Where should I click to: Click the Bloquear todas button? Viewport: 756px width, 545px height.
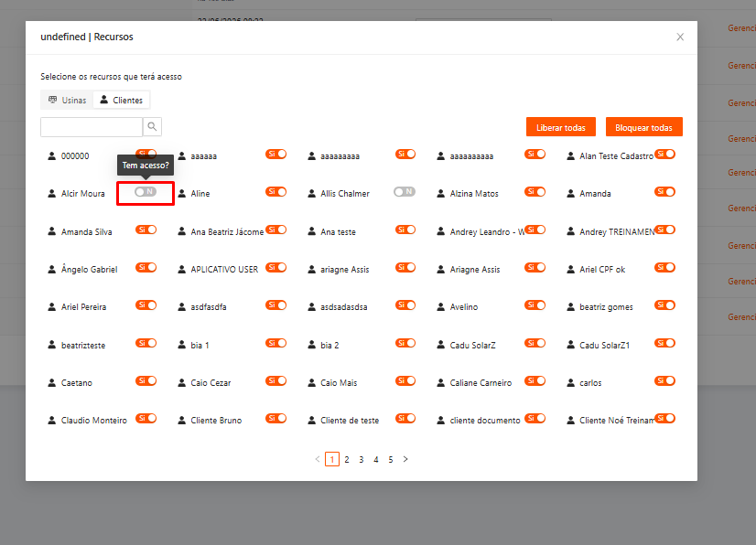pyautogui.click(x=643, y=127)
